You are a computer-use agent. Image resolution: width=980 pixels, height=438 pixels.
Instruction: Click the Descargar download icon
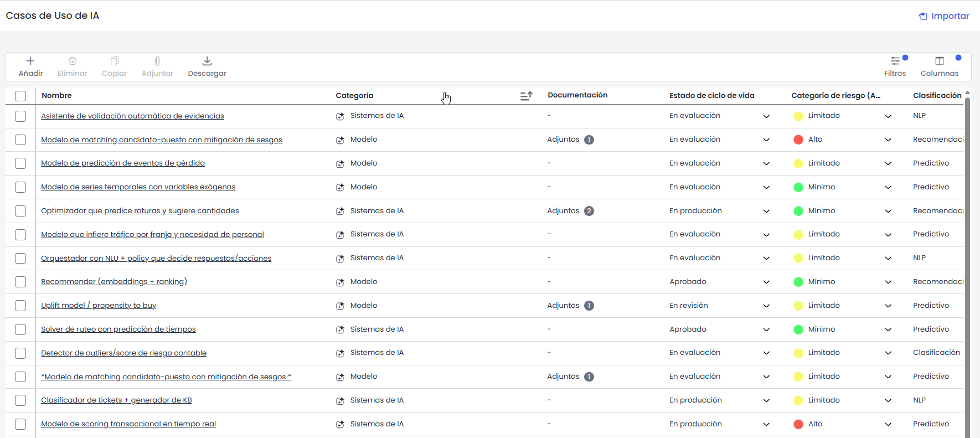[207, 61]
